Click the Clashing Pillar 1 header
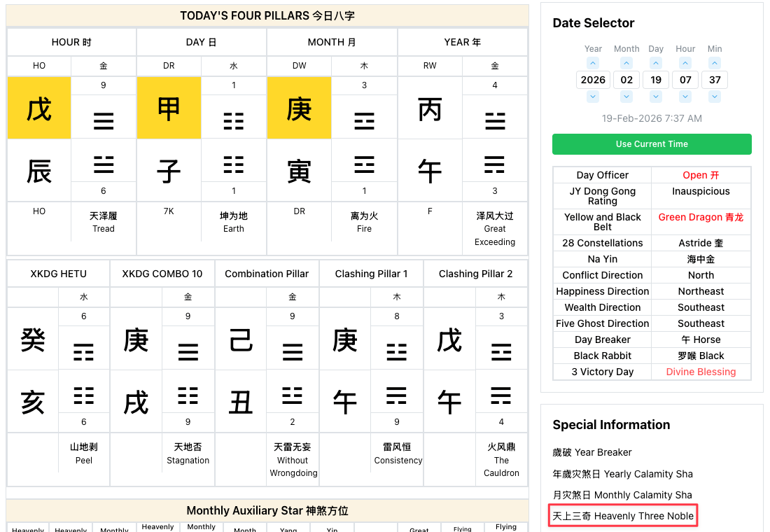This screenshot has width=770, height=532. [371, 274]
